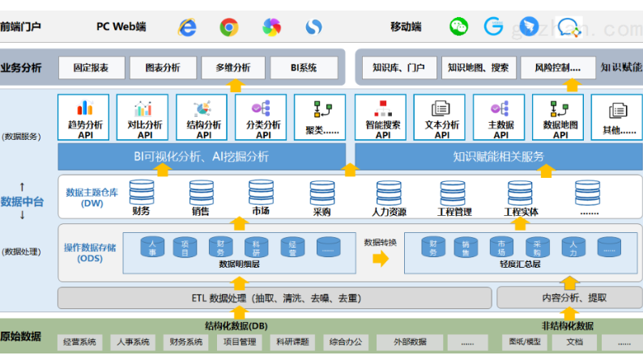Select the 智能搜索 API hierarchy icon
Screen dimensions: 643x364
(x=383, y=108)
